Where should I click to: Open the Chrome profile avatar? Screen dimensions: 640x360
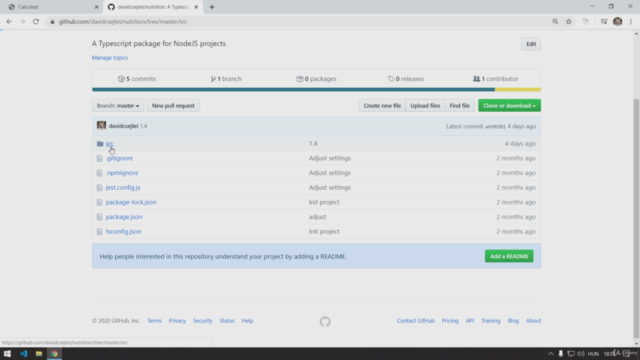pos(618,22)
